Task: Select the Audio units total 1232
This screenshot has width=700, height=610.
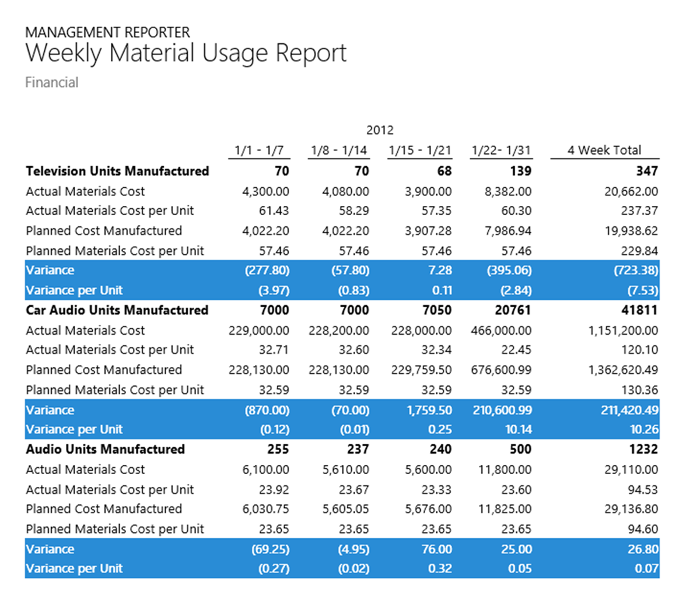Action: [643, 450]
